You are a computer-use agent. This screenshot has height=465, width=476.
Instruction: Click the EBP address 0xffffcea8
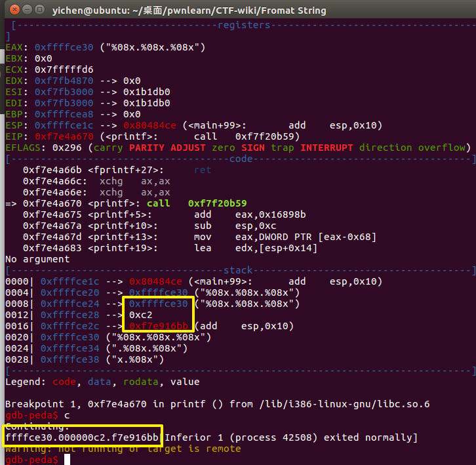(x=64, y=114)
